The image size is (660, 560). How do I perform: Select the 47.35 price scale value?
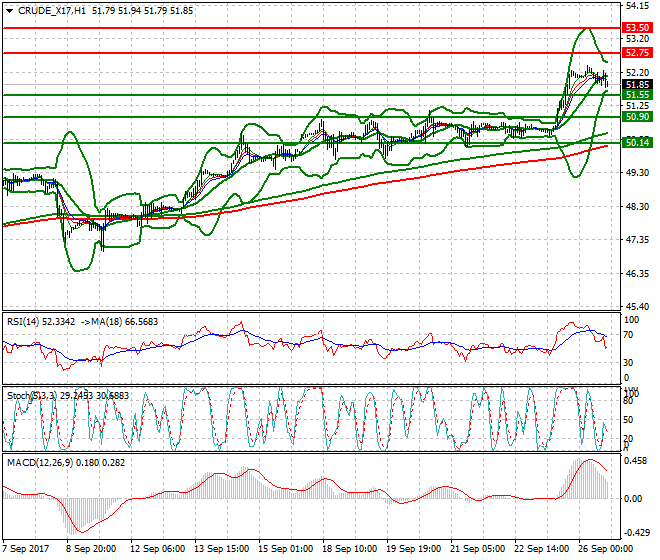[637, 240]
